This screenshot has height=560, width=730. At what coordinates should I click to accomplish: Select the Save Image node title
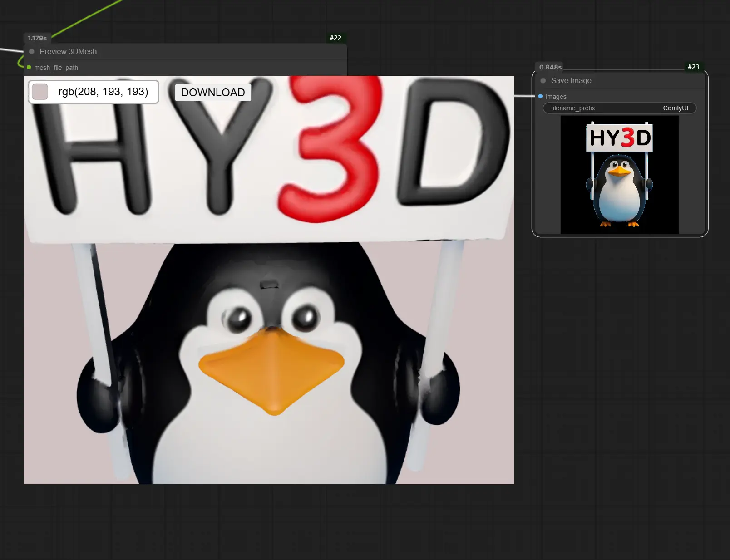(571, 81)
